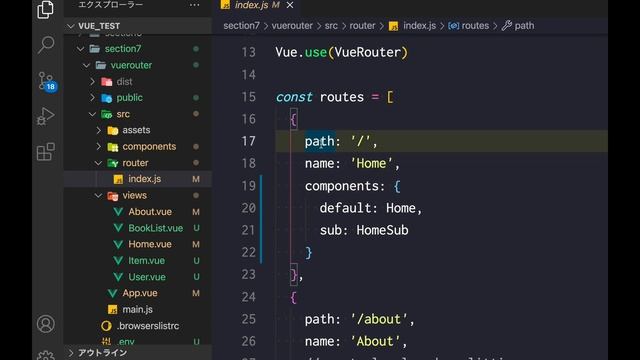Click the assets folder icon
This screenshot has height=360, width=640.
[x=113, y=131]
